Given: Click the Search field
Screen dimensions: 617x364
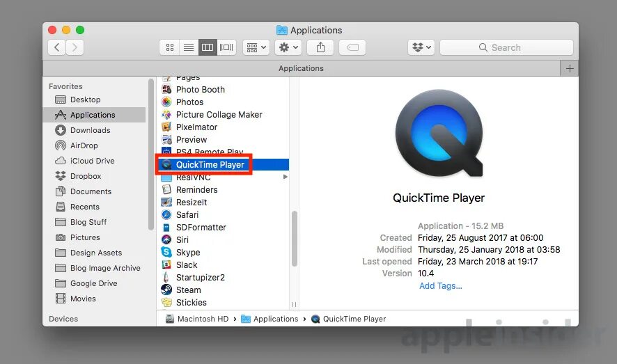Looking at the screenshot, I should (x=506, y=47).
